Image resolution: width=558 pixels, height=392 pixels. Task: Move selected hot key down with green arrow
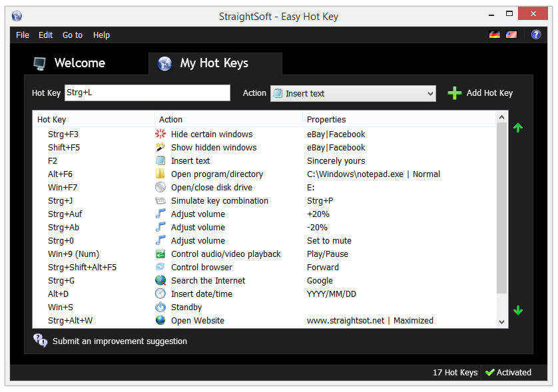coord(518,310)
